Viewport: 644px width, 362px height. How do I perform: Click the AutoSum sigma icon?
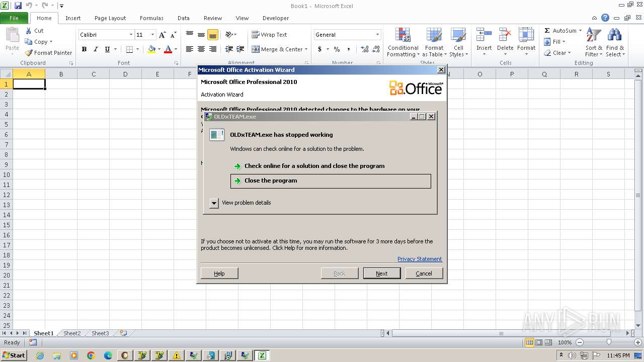point(547,31)
